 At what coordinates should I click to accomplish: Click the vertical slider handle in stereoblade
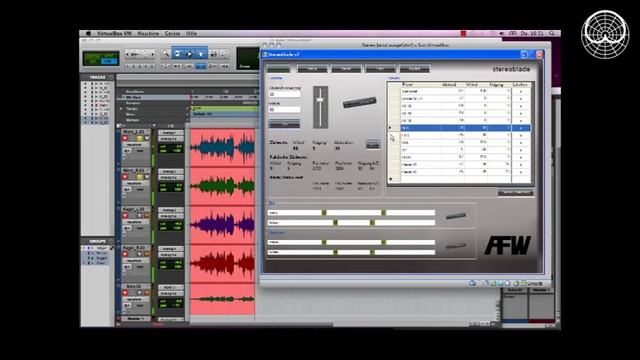320,100
